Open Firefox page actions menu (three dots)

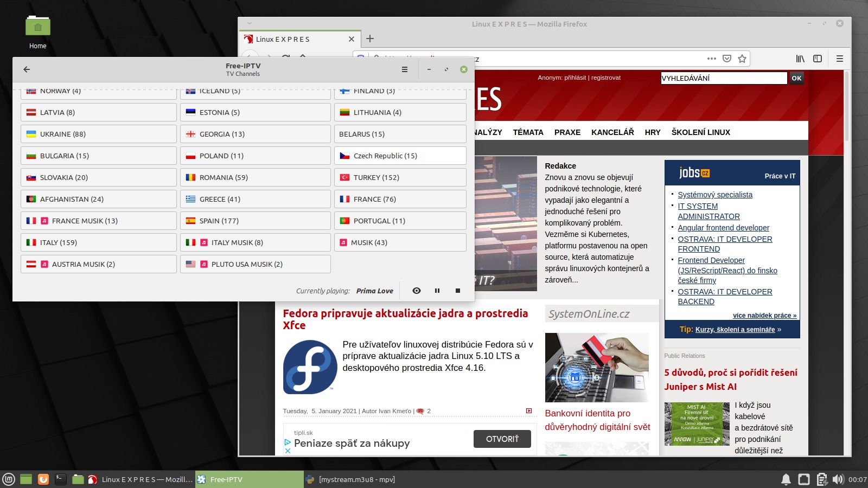tap(712, 59)
